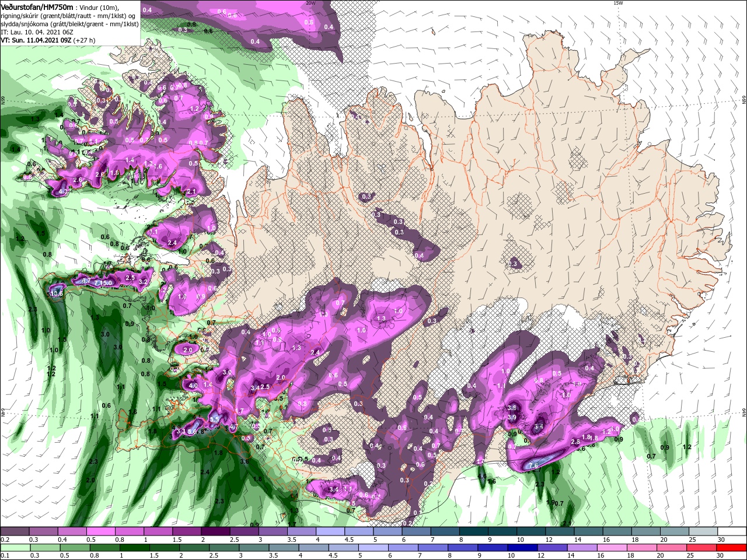Click the bright pink 0.5–0.8 snow legend swatch
This screenshot has width=747, height=560.
[x=100, y=532]
